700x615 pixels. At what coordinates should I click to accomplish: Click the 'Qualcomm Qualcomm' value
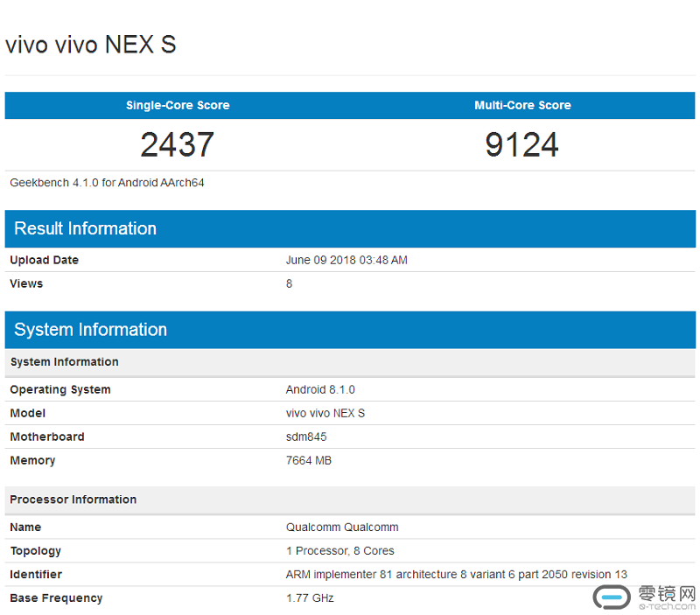(x=342, y=527)
